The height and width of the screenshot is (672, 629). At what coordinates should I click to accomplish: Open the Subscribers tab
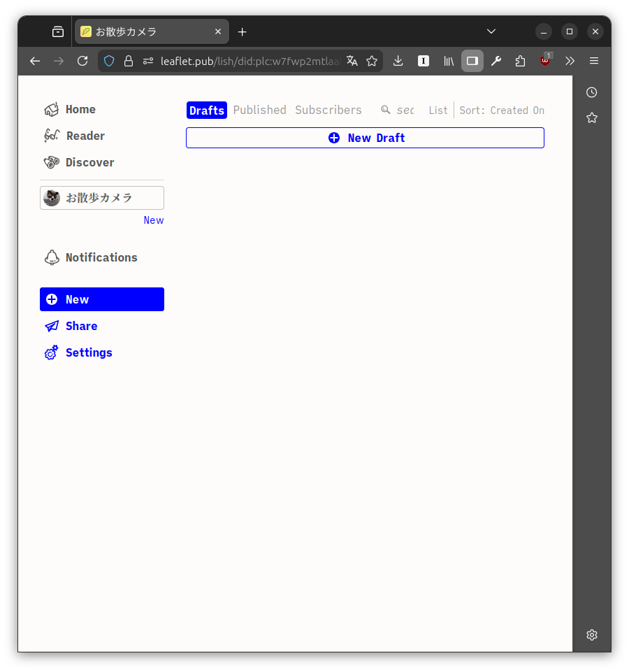(x=328, y=110)
